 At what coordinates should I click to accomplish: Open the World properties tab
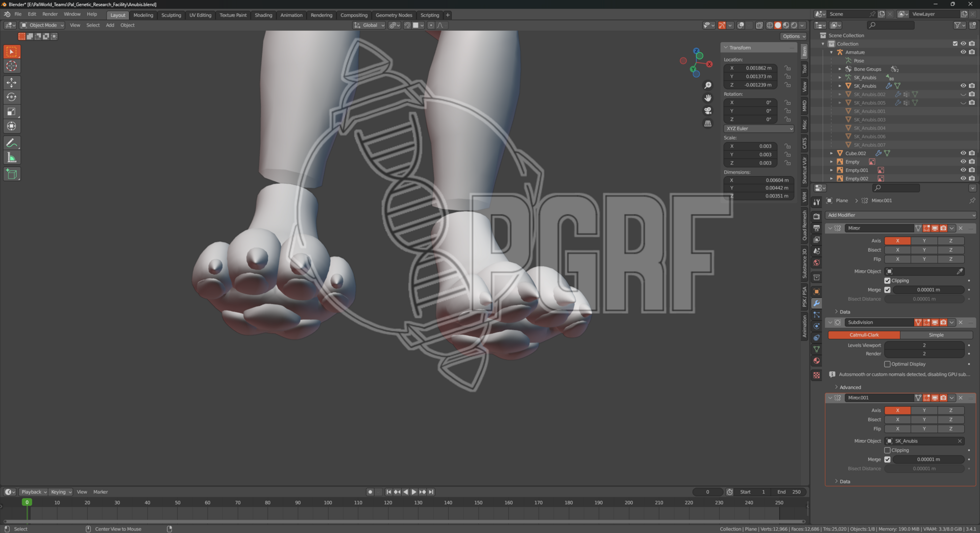click(x=817, y=263)
